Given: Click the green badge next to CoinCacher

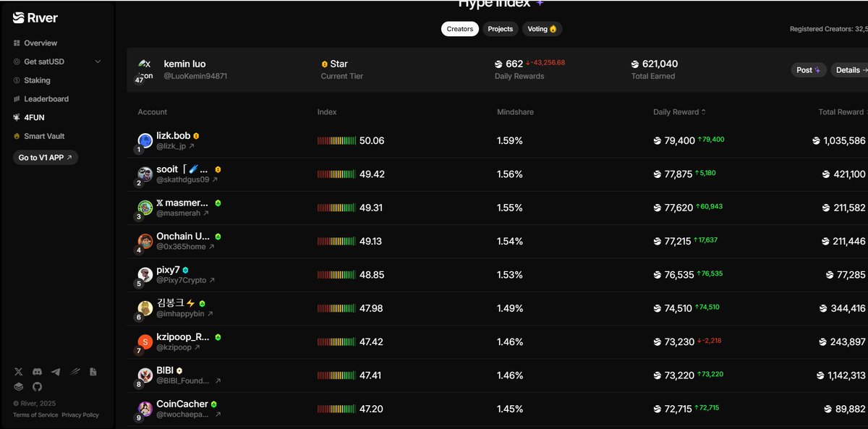Looking at the screenshot, I should click(x=214, y=404).
